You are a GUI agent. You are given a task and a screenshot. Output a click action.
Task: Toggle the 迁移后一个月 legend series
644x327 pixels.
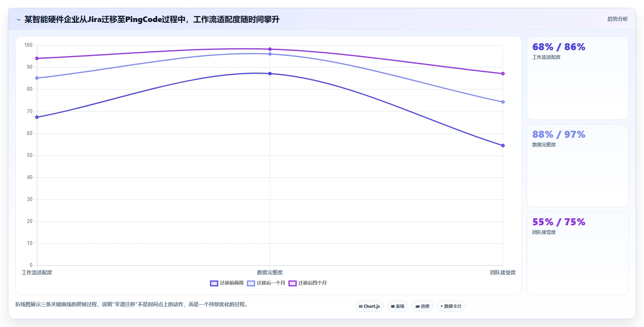pos(266,283)
